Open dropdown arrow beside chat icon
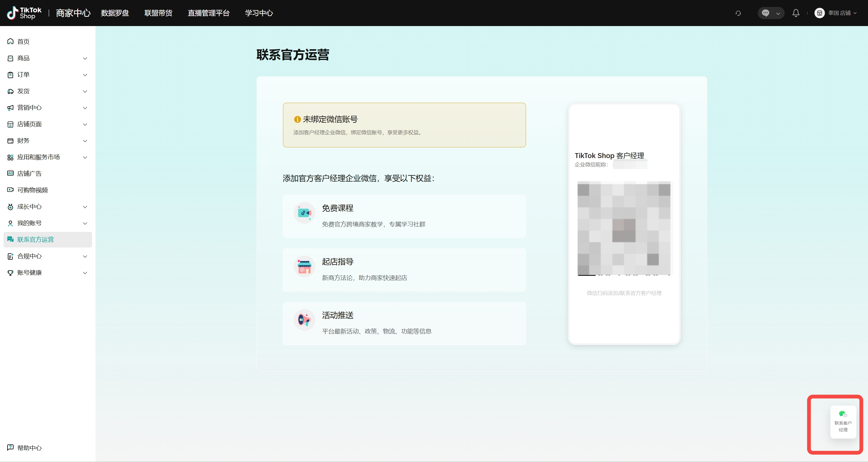Viewport: 868px width, 462px height. coord(778,14)
